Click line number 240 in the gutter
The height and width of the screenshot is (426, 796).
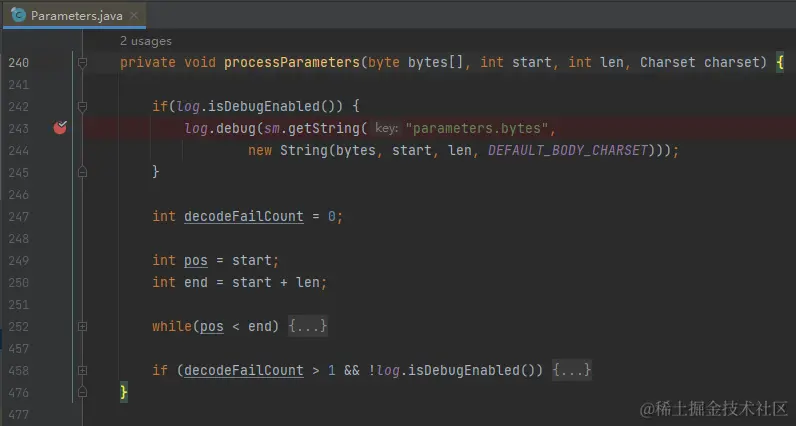19,62
